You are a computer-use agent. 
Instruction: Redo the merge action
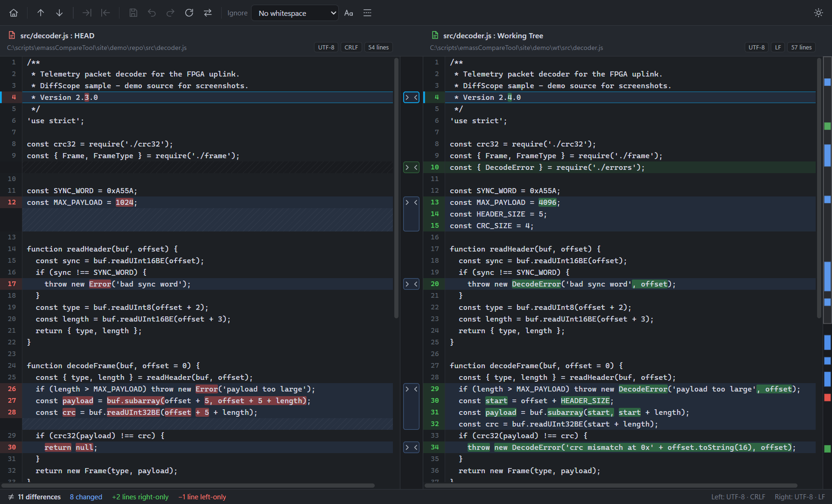(170, 13)
